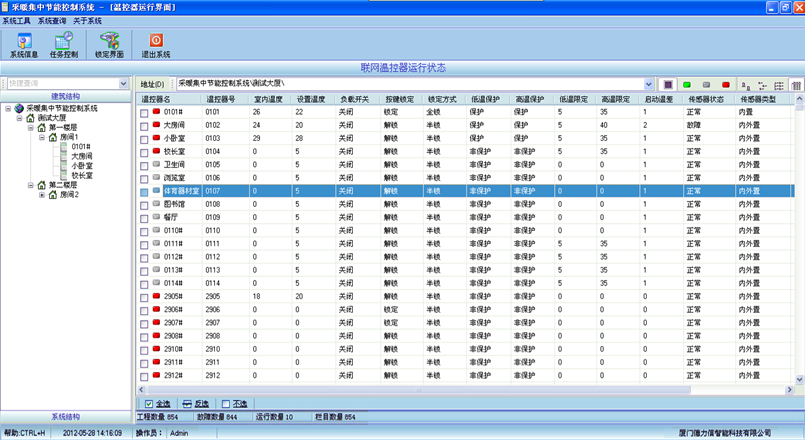
Task: Click the purple square filter icon
Action: point(668,85)
